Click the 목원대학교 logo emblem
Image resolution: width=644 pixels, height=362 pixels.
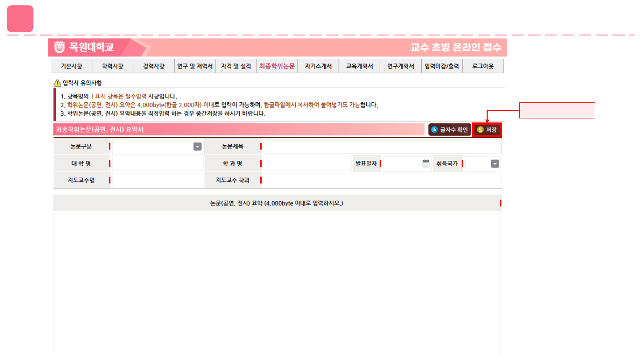(x=59, y=47)
